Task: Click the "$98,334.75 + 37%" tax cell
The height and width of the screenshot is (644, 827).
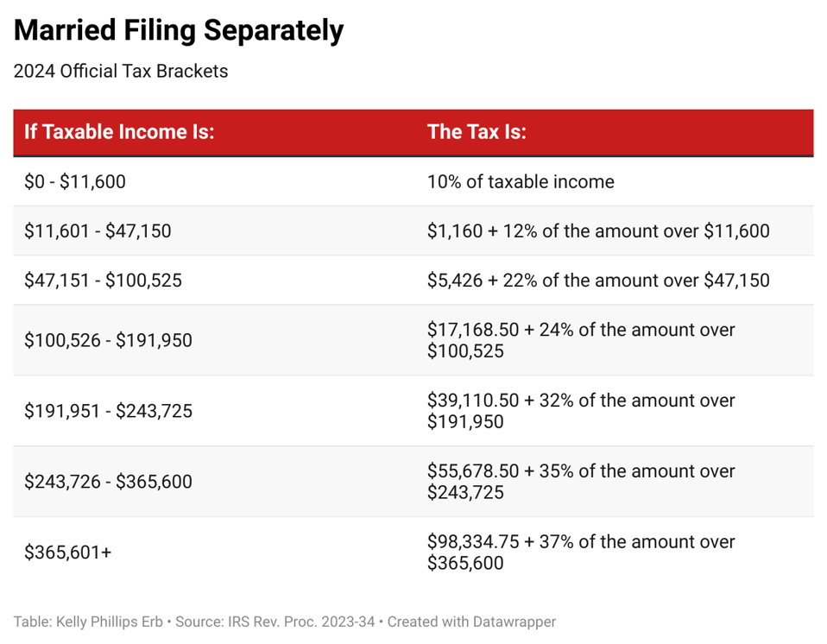Action: pyautogui.click(x=581, y=552)
